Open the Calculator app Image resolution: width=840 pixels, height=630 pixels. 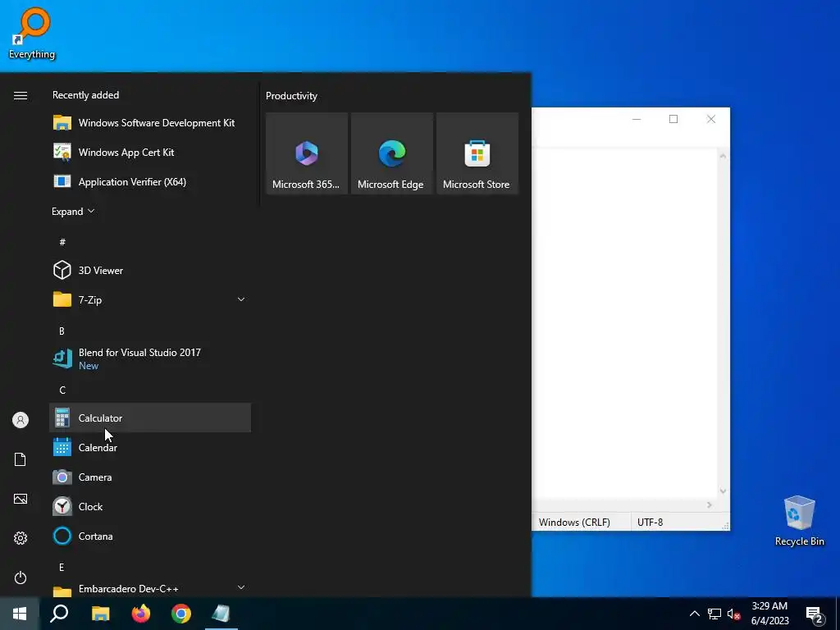pos(150,418)
